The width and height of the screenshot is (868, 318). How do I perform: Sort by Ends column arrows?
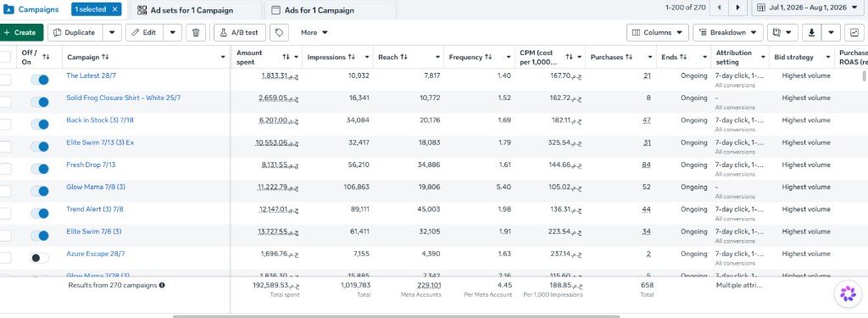coord(683,57)
